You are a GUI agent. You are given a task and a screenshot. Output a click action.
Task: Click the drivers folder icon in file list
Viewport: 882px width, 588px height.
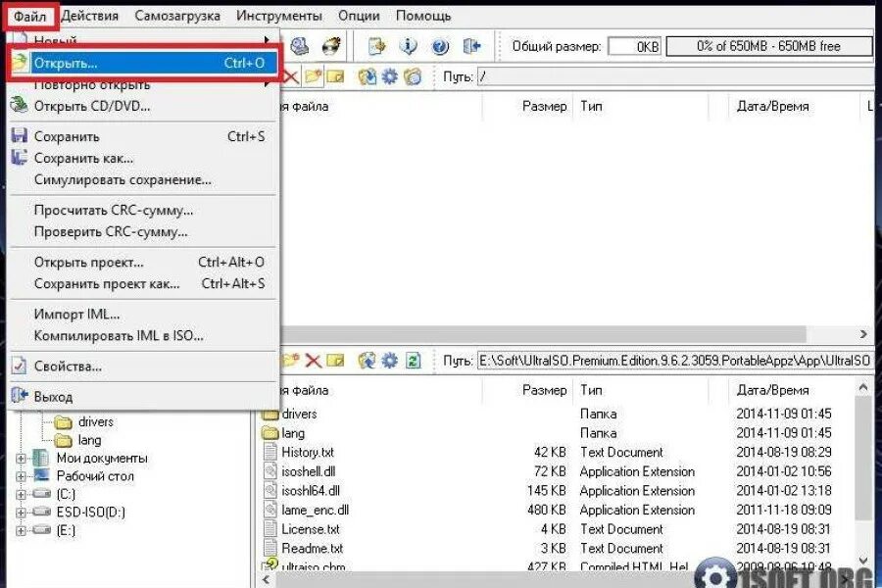click(x=270, y=415)
